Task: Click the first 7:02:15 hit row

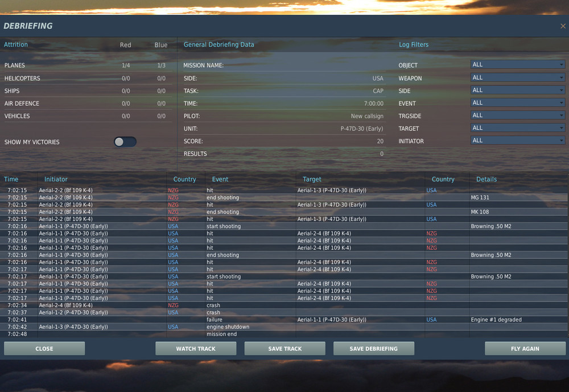Action: [x=284, y=190]
